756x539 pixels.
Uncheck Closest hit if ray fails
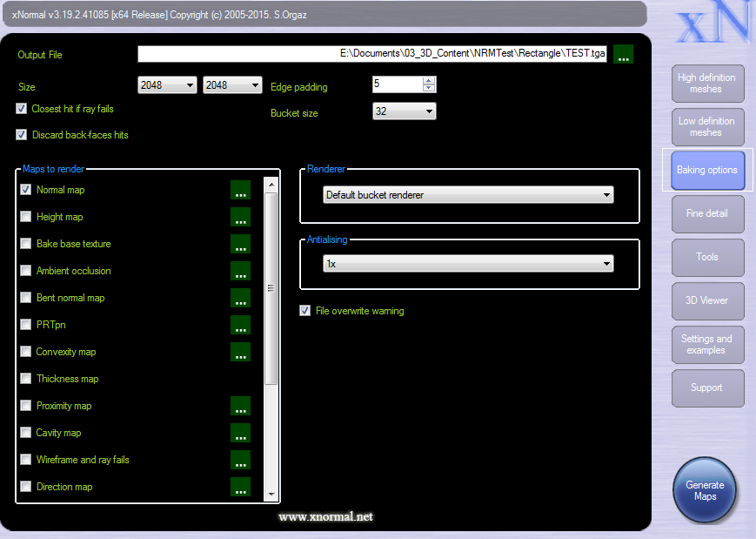[x=21, y=109]
